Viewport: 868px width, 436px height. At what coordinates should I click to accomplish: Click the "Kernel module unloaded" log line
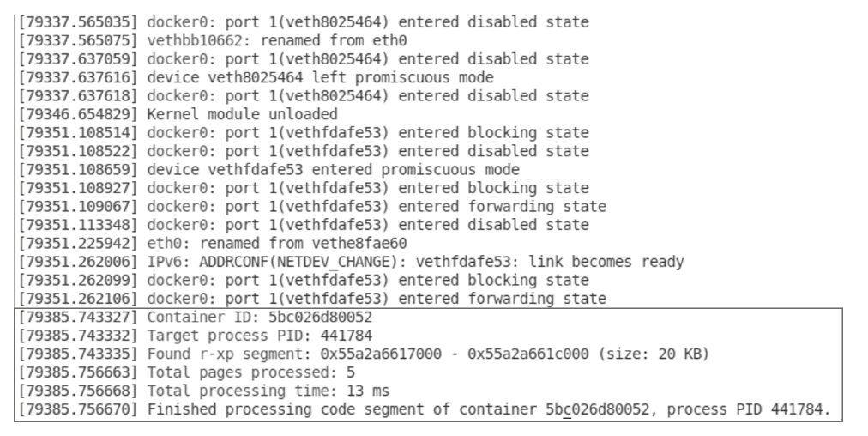(x=243, y=114)
